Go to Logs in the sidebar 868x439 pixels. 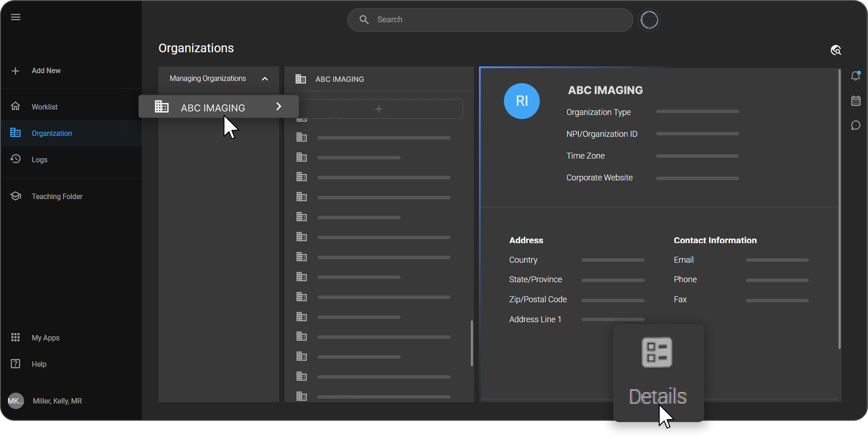(39, 160)
